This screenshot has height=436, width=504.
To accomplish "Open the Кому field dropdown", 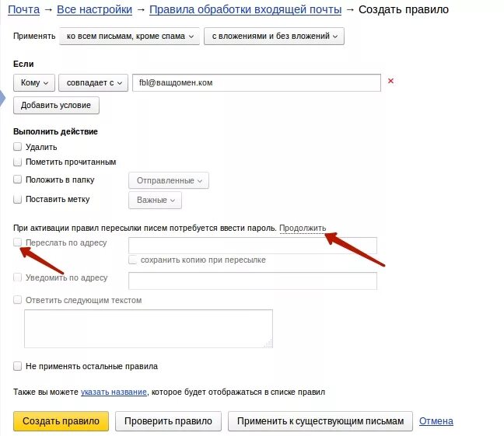I will pyautogui.click(x=34, y=82).
